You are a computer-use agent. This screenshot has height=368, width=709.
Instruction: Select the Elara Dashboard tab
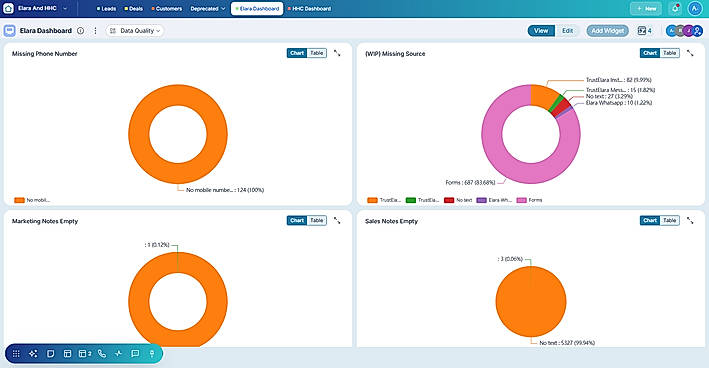[x=257, y=9]
